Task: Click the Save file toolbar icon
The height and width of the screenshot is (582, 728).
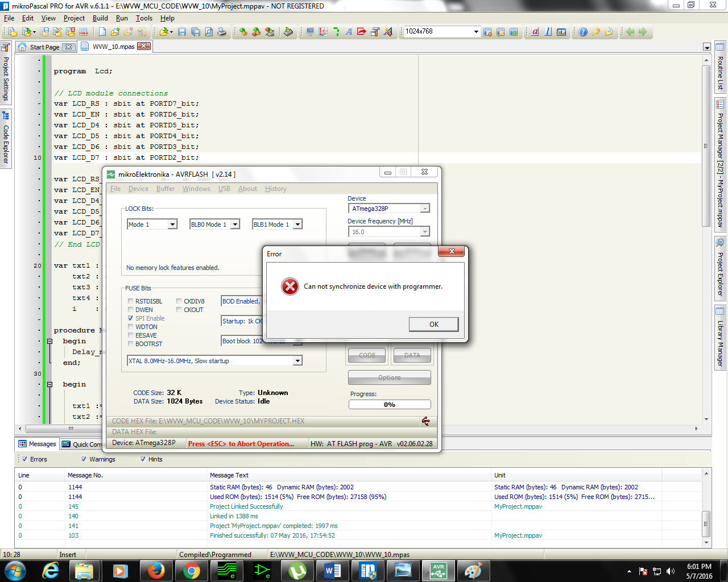Action: 182,32
